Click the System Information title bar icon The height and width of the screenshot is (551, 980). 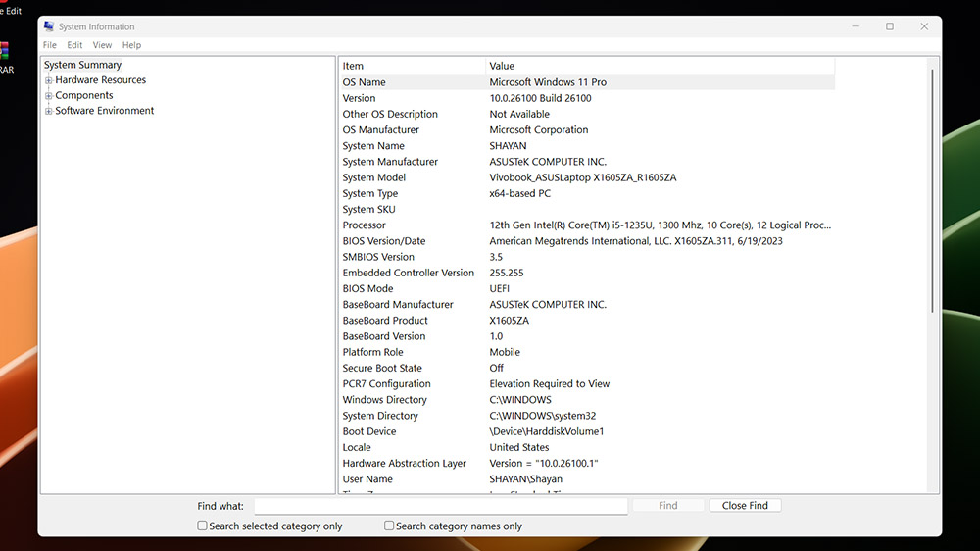click(x=49, y=26)
